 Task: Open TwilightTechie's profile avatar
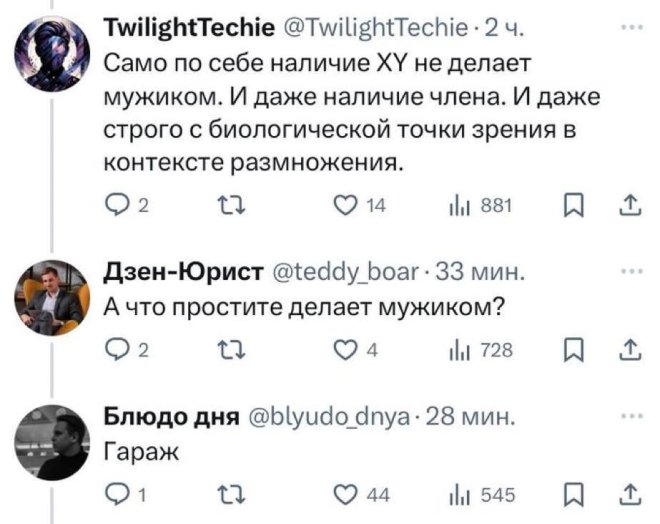54,57
